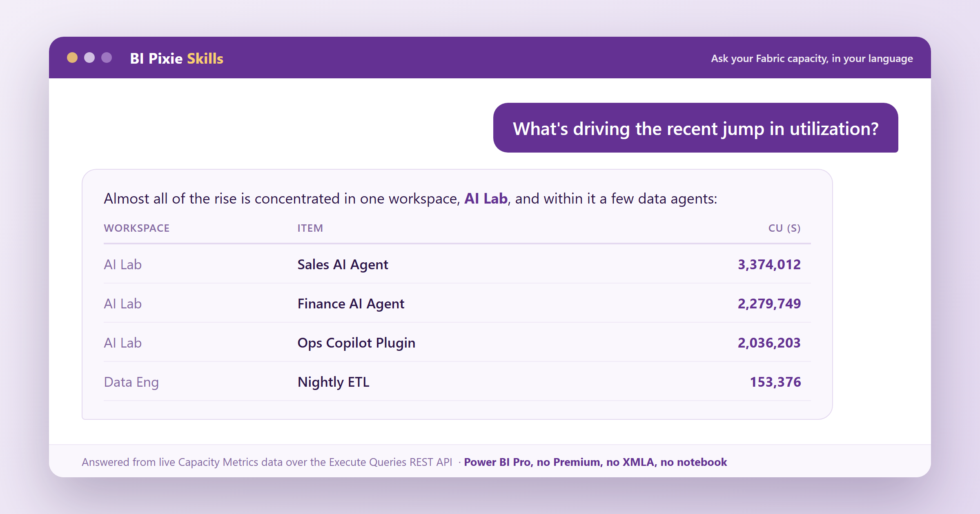This screenshot has height=514, width=980.
Task: Select the Sales AI Agent item
Action: tap(343, 264)
